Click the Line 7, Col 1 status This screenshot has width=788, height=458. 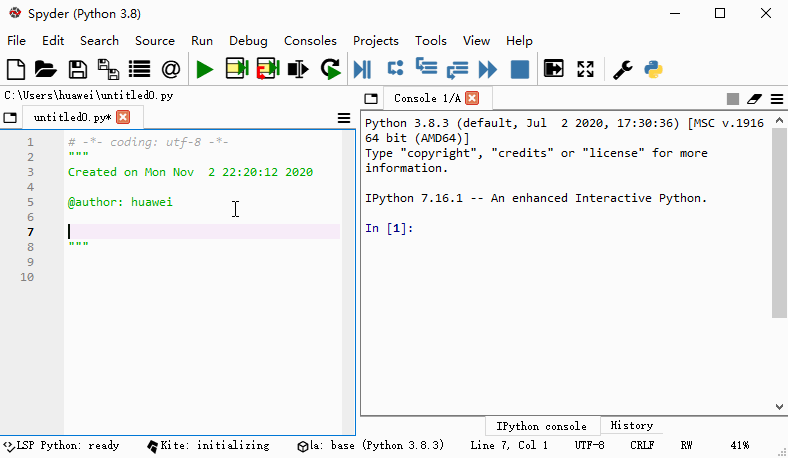(509, 446)
